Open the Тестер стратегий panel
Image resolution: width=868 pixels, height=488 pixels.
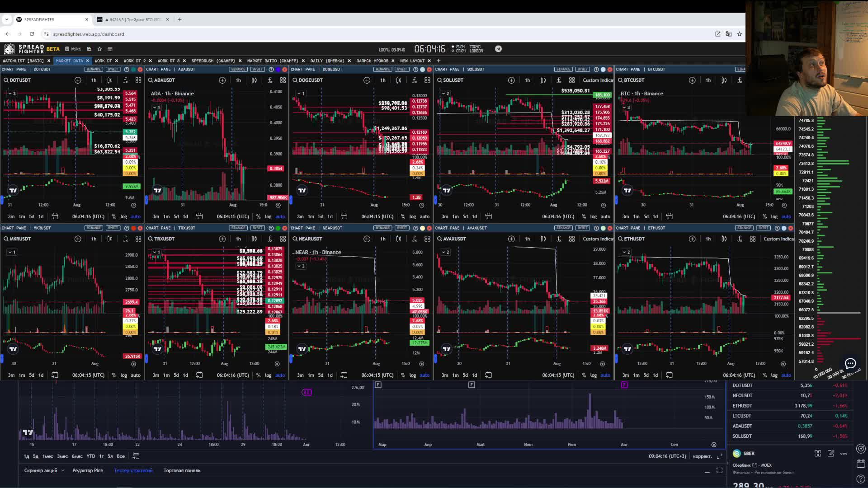pos(133,470)
